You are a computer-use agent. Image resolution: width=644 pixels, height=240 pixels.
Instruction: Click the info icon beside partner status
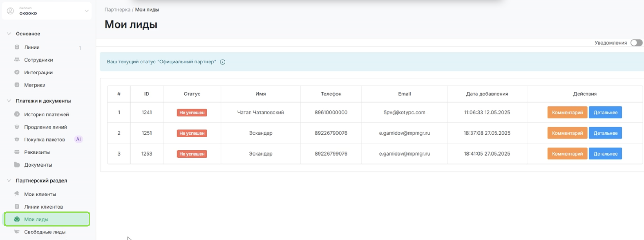coord(222,62)
